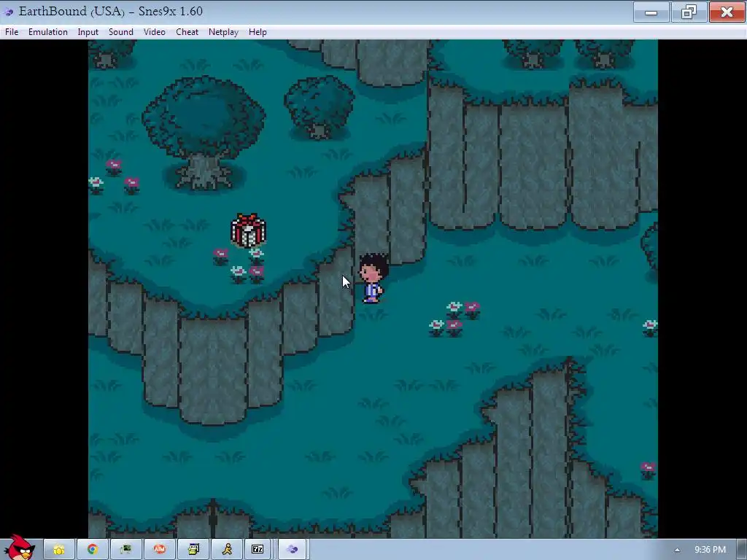Launch Google Chrome from taskbar
This screenshot has width=747, height=560.
pyautogui.click(x=93, y=550)
